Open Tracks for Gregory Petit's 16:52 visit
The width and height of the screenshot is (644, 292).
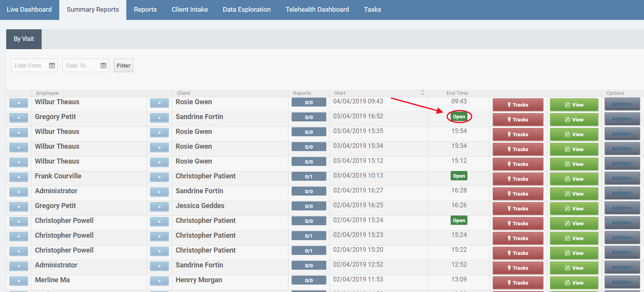518,119
